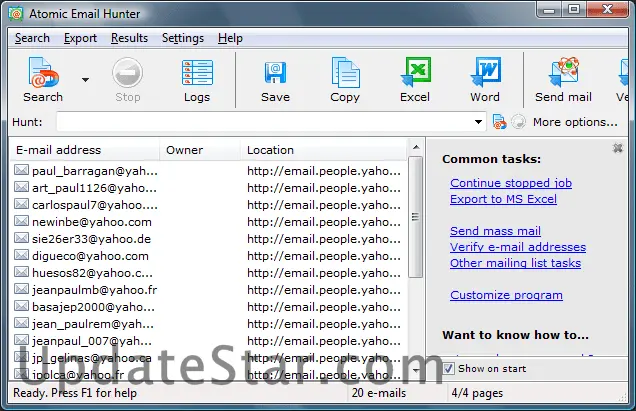
Task: Sort by Owner column header
Action: coord(200,150)
